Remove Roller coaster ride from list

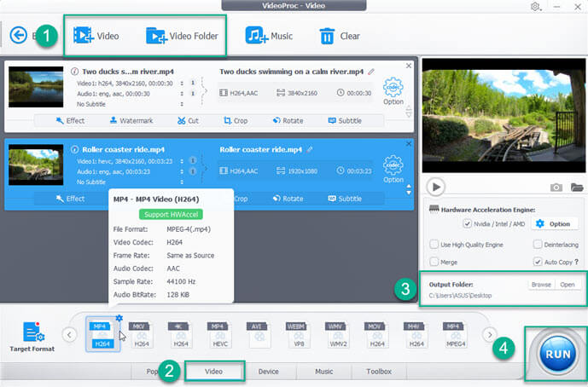click(409, 144)
